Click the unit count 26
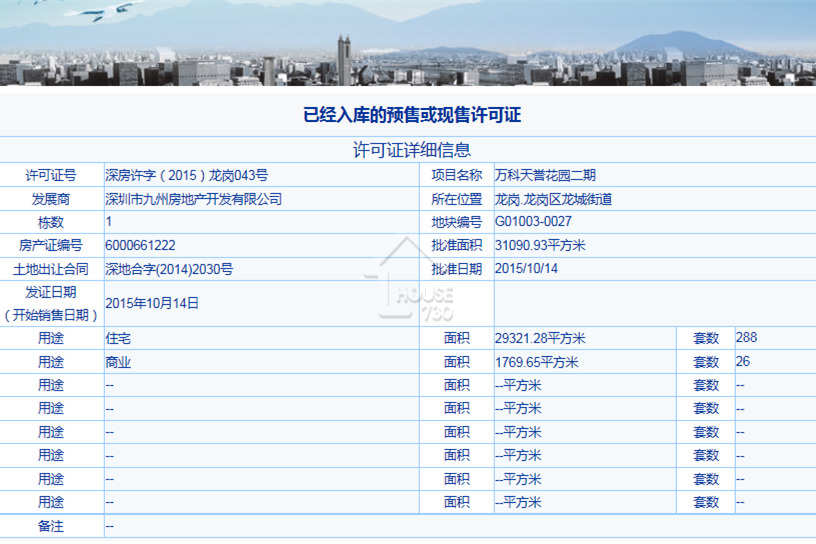816x544 pixels. pos(743,361)
